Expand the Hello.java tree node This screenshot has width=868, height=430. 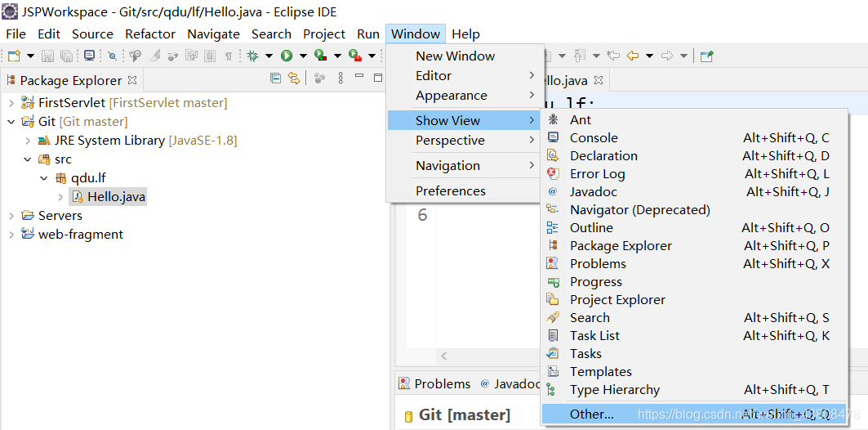(61, 197)
